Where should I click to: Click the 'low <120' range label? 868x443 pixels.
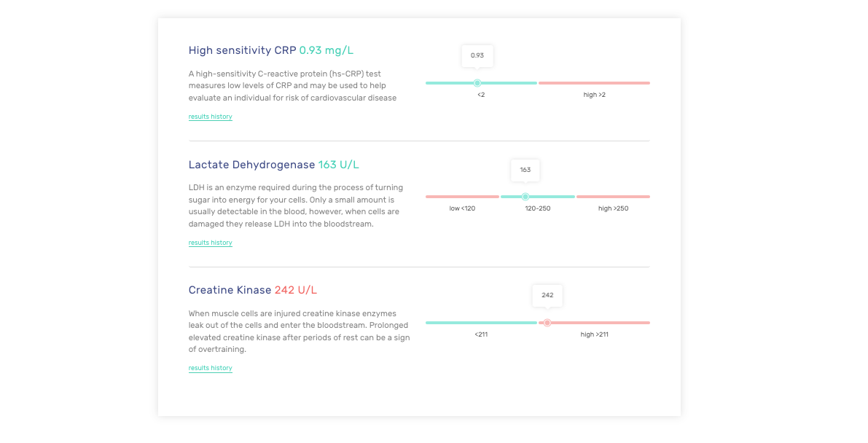[x=462, y=208]
